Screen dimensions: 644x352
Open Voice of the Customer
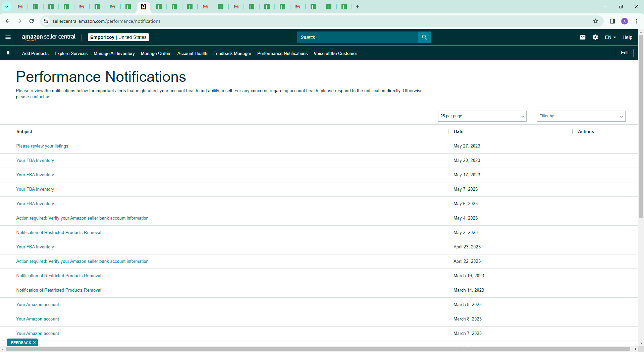[335, 53]
